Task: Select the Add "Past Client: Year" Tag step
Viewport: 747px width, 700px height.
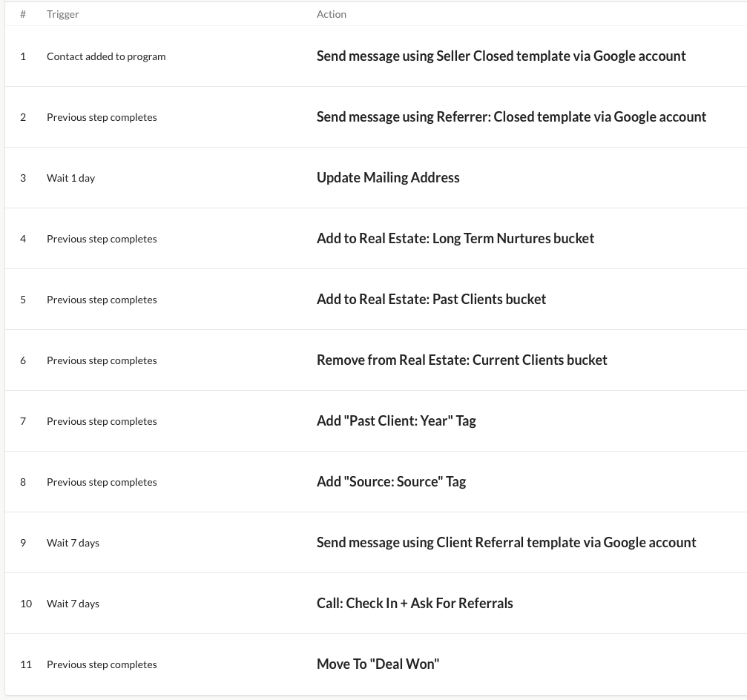Action: [396, 421]
